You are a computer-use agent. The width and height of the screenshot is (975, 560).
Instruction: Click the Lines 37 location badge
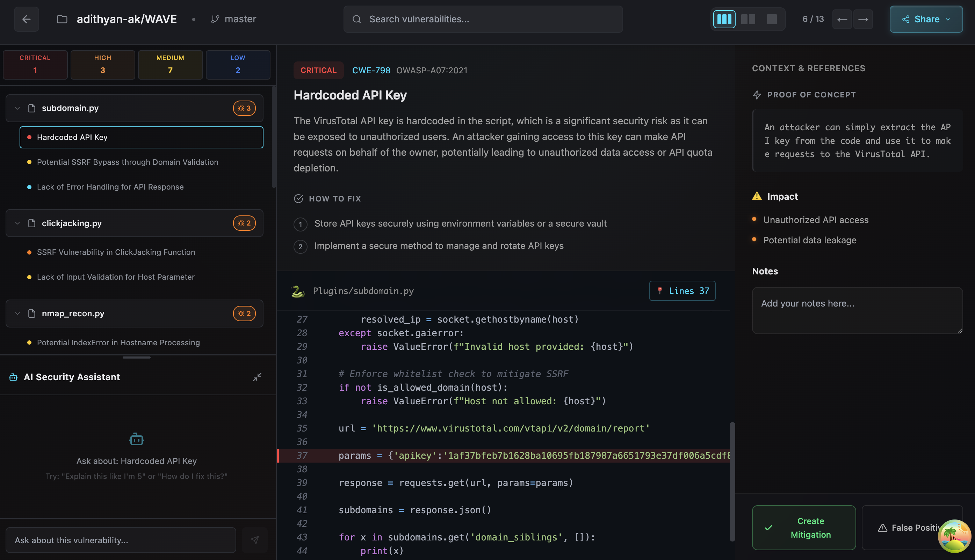(x=682, y=291)
